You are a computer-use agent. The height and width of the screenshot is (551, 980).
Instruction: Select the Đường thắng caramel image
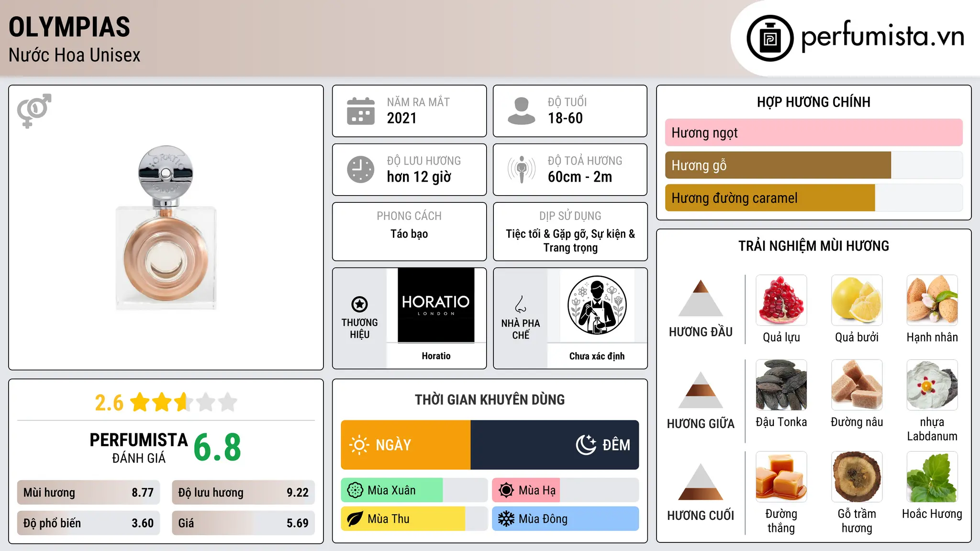tap(781, 477)
